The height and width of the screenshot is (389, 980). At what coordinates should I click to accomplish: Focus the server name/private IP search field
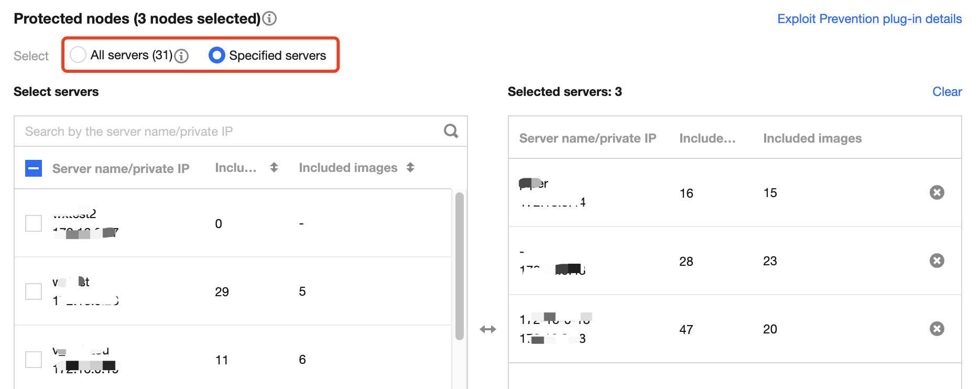pyautogui.click(x=231, y=132)
